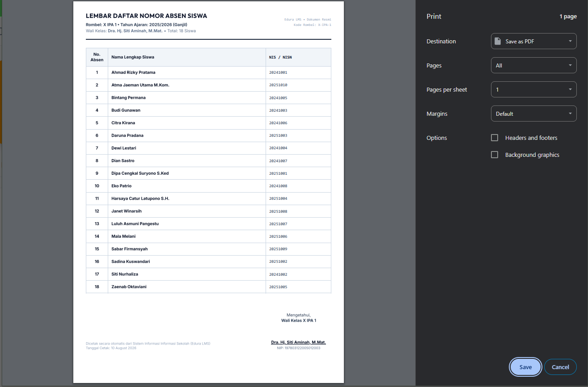Click student name Sabar Firmansyah
The width and height of the screenshot is (588, 387).
pos(130,249)
